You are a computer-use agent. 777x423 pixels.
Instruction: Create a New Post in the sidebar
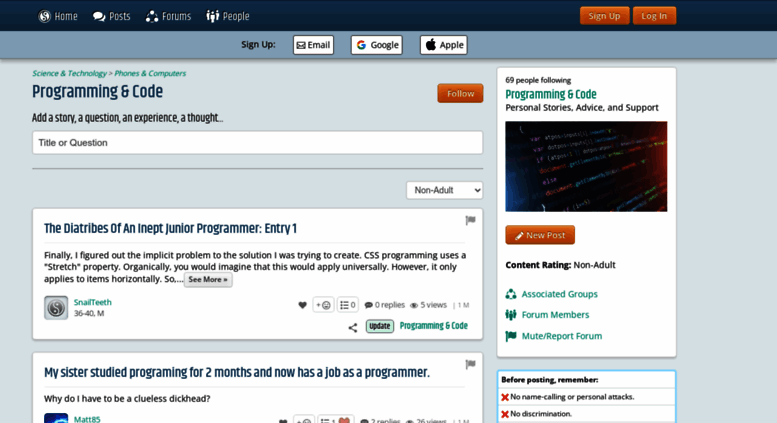tap(540, 235)
